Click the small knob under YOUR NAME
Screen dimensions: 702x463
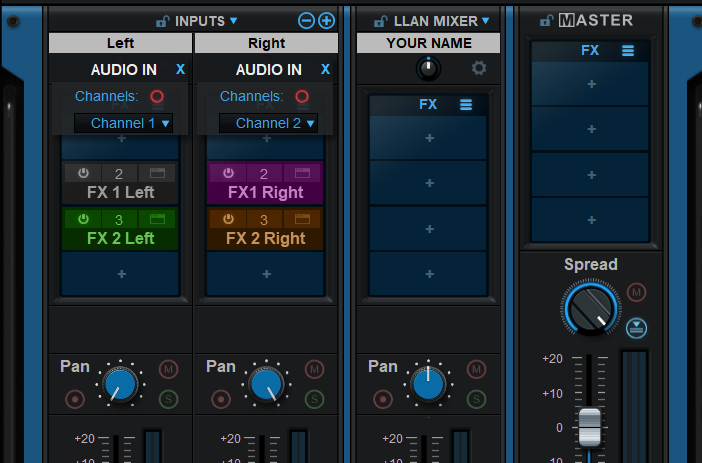click(x=428, y=69)
